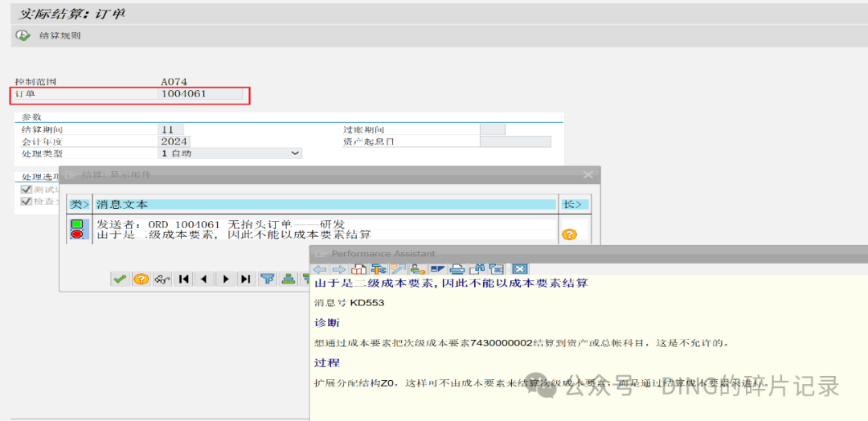Click the 参数 group header
Viewport: 868px width, 421px height.
pos(31,117)
